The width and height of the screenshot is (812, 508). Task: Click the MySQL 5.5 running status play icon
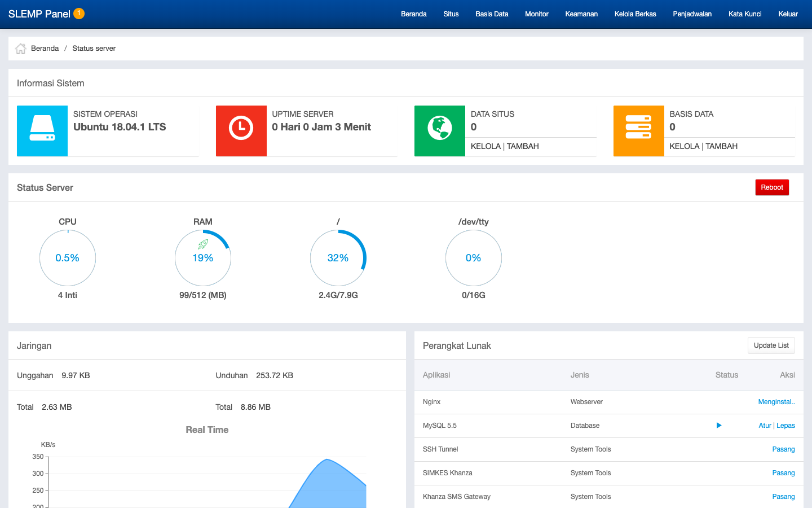pyautogui.click(x=719, y=426)
